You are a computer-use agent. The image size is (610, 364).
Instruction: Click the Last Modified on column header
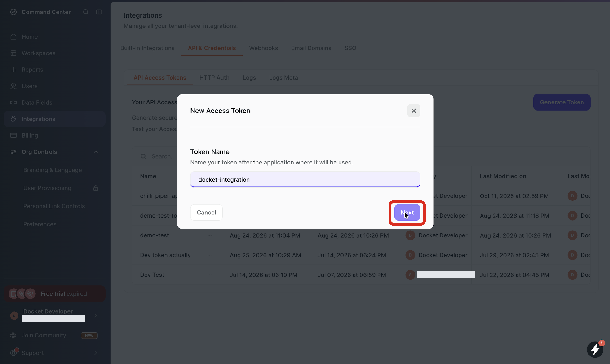(x=503, y=176)
